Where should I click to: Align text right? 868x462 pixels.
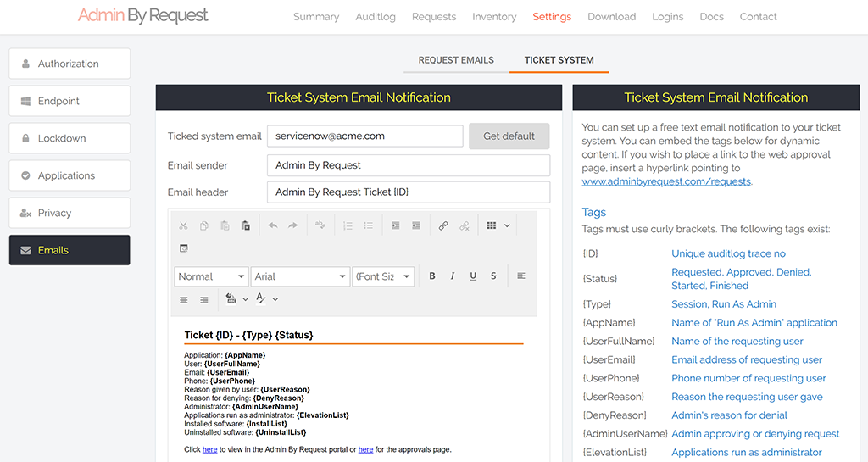pyautogui.click(x=204, y=299)
